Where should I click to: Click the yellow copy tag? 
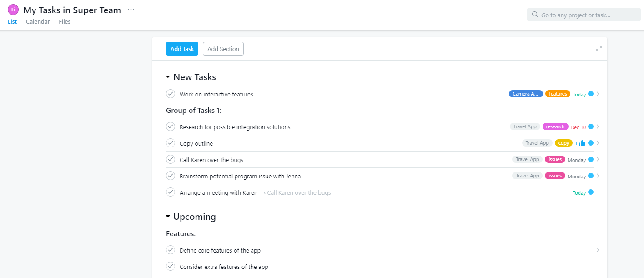tap(564, 143)
